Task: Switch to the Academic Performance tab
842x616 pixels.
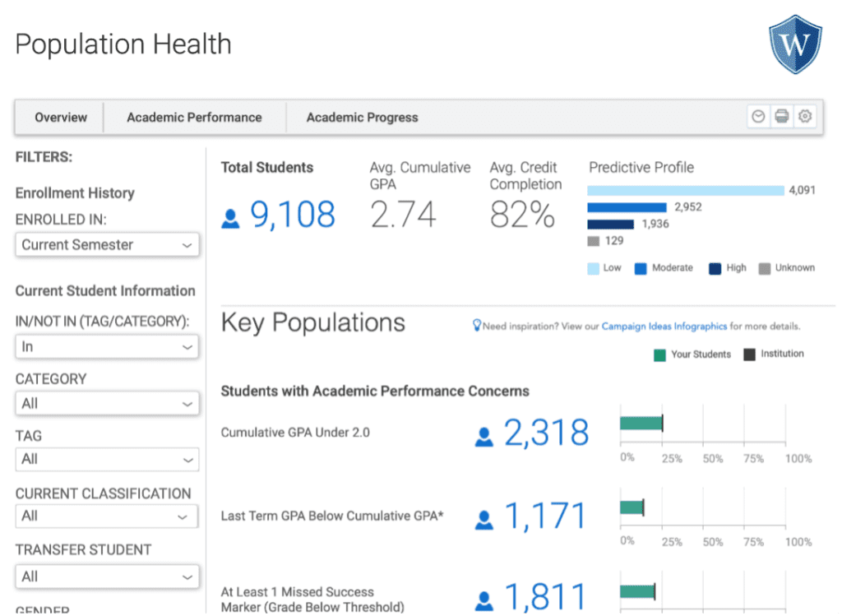Action: coord(194,118)
